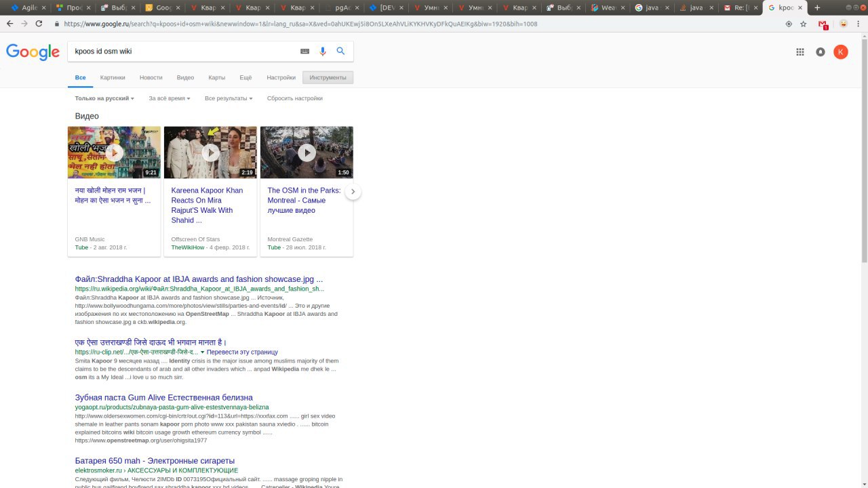This screenshot has width=868, height=488.
Task: Show next videos with carousel arrow
Action: coord(353,192)
